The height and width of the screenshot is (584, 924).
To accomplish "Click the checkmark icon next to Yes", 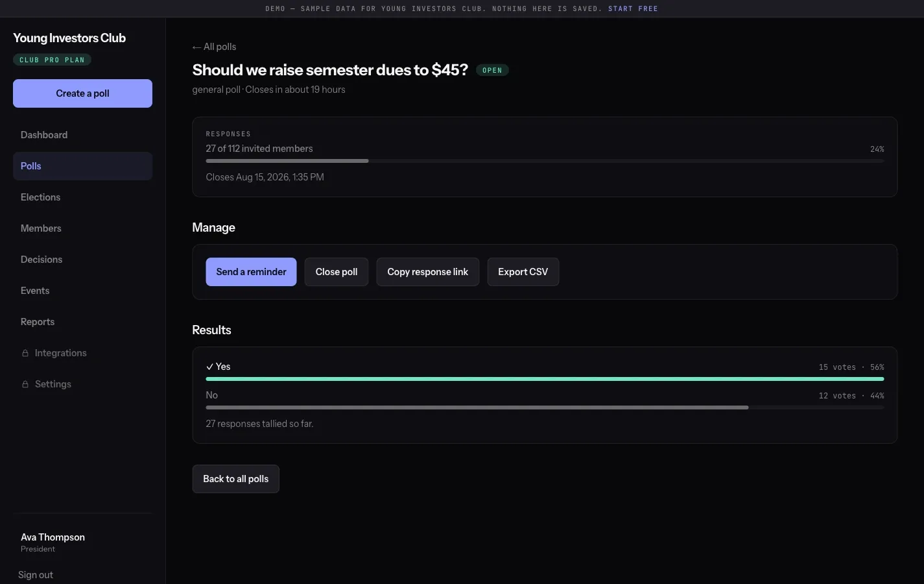I will pyautogui.click(x=209, y=367).
